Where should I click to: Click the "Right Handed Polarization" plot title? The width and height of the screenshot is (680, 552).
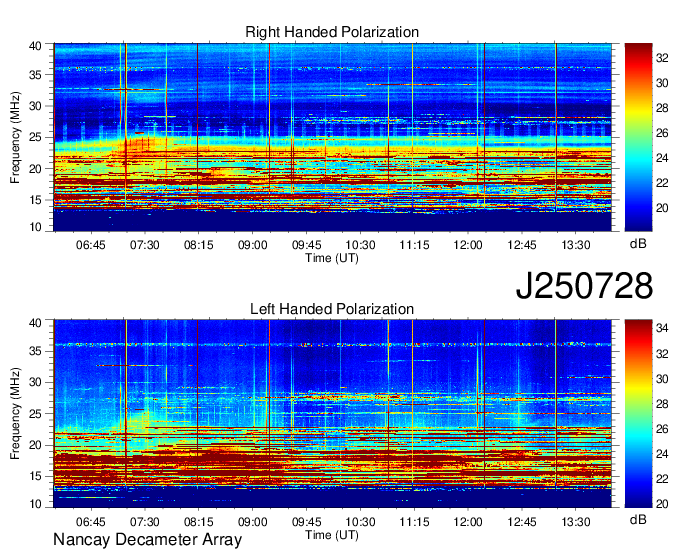coord(332,32)
